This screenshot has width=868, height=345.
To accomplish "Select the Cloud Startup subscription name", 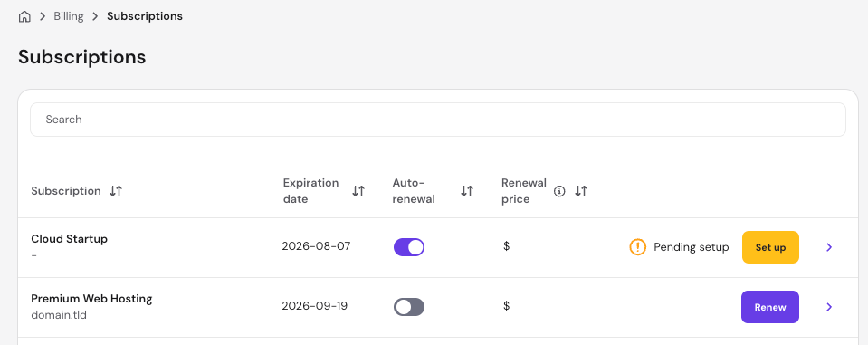I will point(69,239).
